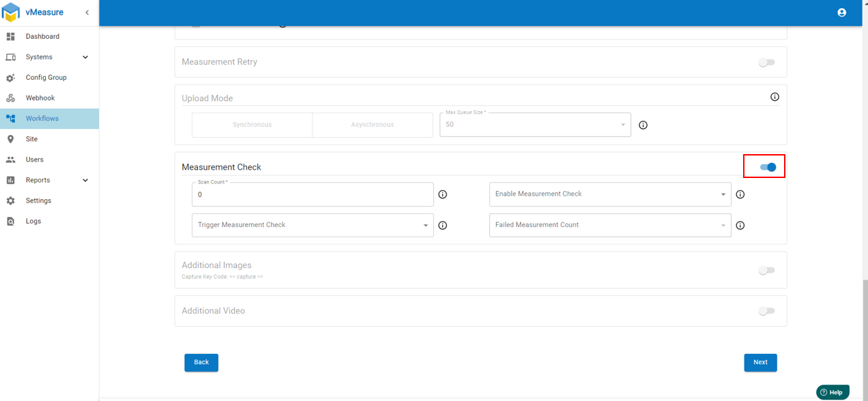Enable the Additional Video toggle
868x401 pixels.
(x=767, y=311)
